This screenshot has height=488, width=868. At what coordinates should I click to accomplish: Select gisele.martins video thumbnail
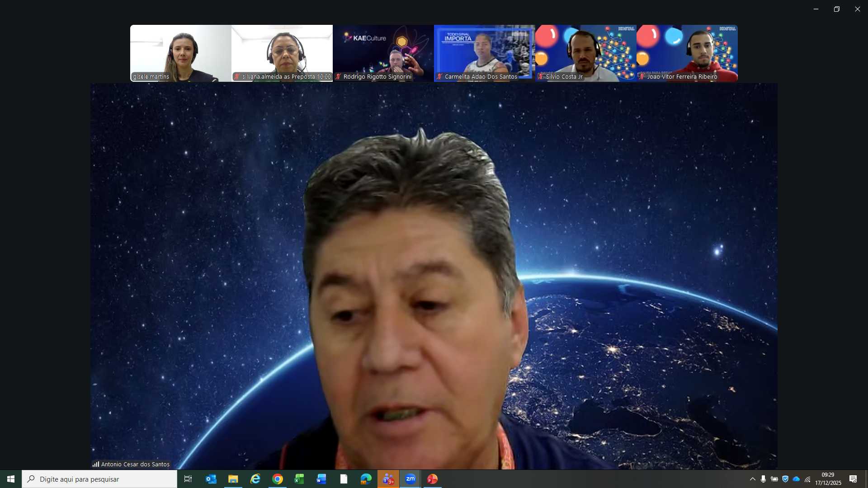[181, 52]
